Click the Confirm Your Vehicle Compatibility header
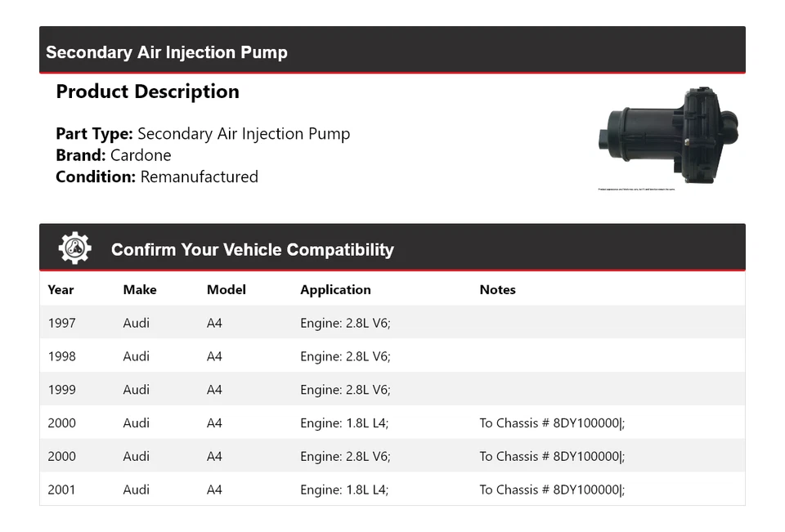The width and height of the screenshot is (785, 532). 252,250
